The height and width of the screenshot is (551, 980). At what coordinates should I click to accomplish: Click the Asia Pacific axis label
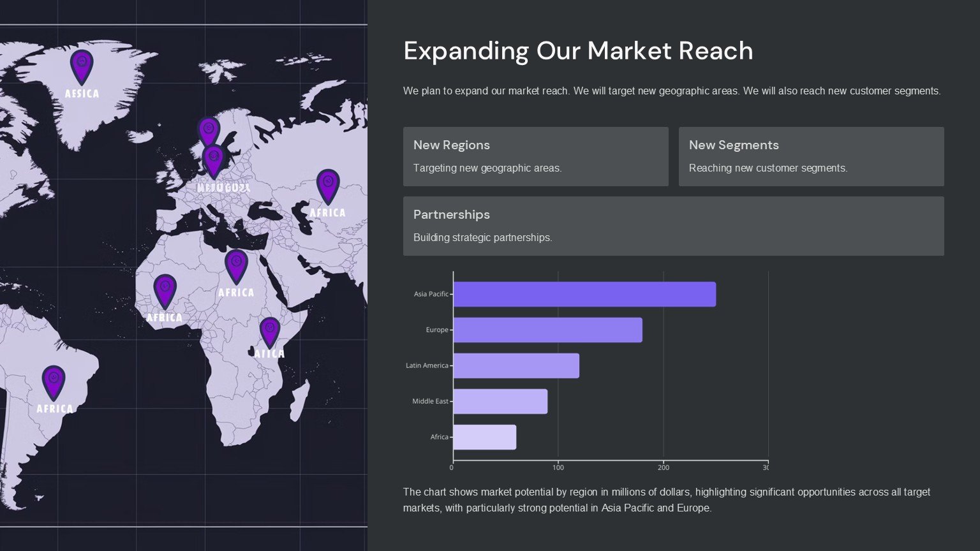tap(431, 294)
